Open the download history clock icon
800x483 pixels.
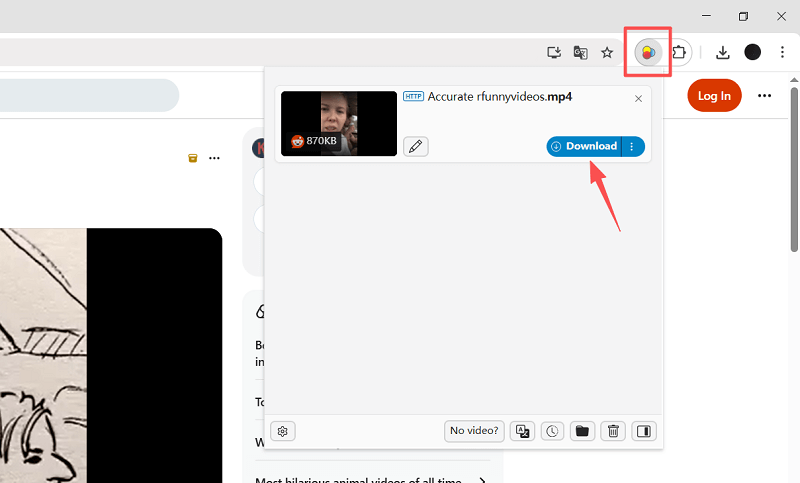(x=552, y=431)
